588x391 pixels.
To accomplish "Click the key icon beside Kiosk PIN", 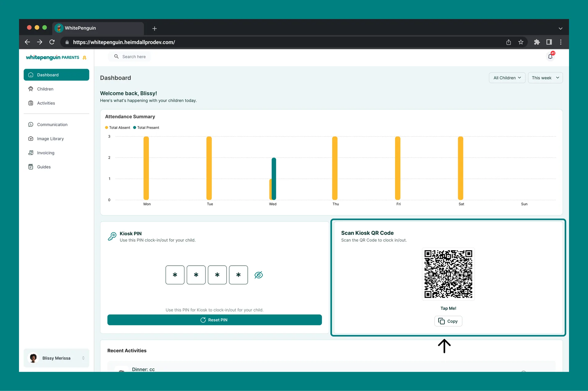I will 112,236.
